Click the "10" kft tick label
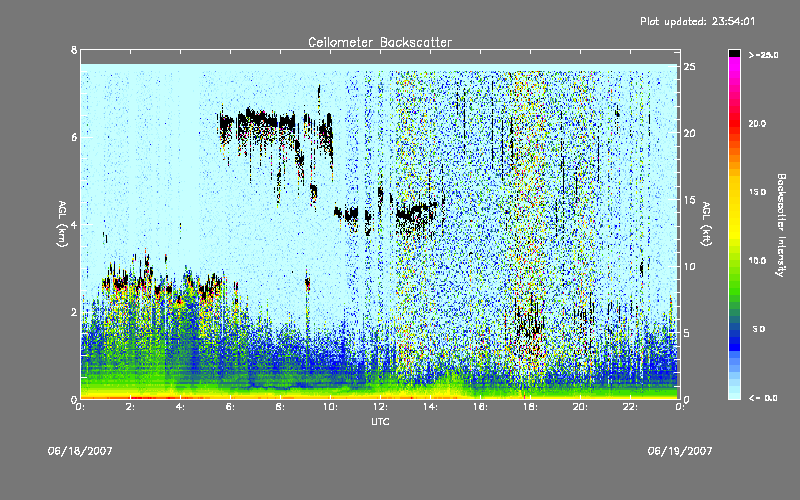The image size is (800, 500). [689, 266]
